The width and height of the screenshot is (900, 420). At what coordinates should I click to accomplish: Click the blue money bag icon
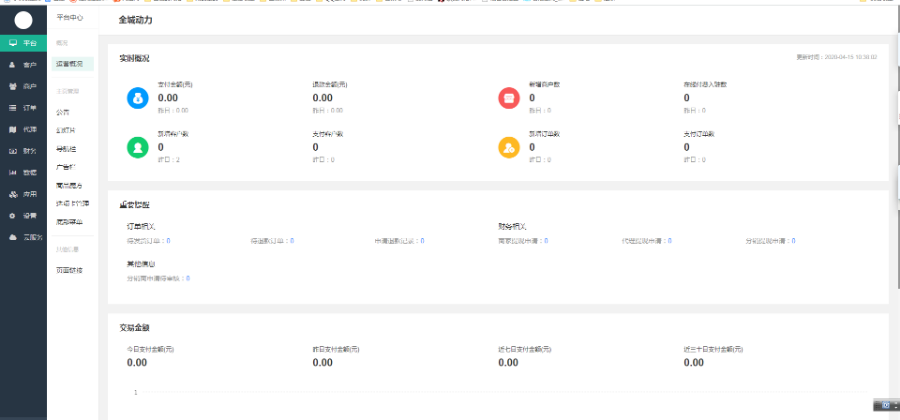pyautogui.click(x=138, y=98)
